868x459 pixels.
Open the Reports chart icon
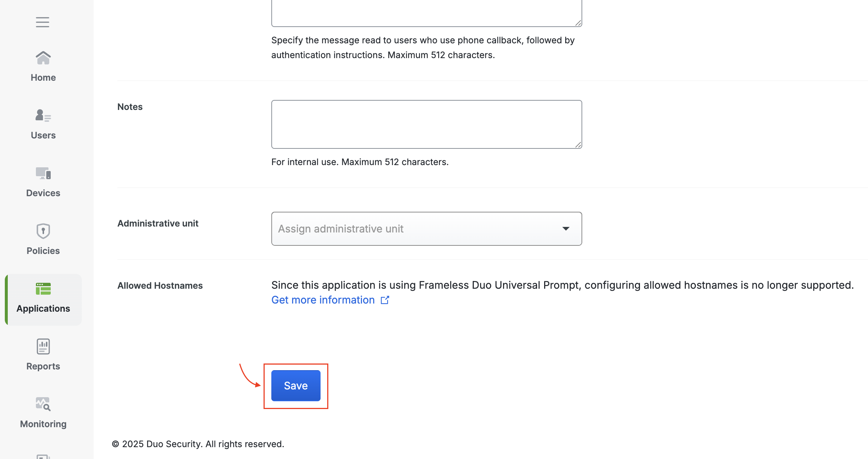[x=43, y=346]
